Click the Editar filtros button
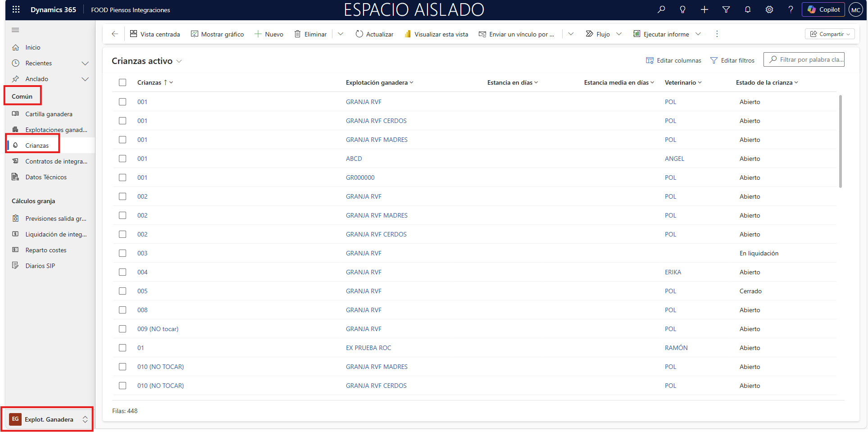The height and width of the screenshot is (432, 868). click(x=732, y=60)
